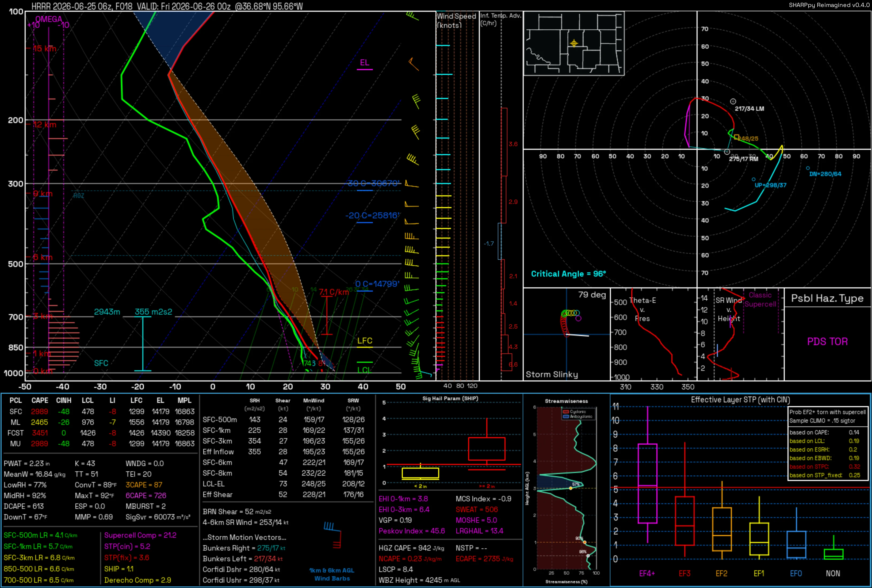
Task: Click the -20 C=25816' height label
Action: (x=372, y=216)
